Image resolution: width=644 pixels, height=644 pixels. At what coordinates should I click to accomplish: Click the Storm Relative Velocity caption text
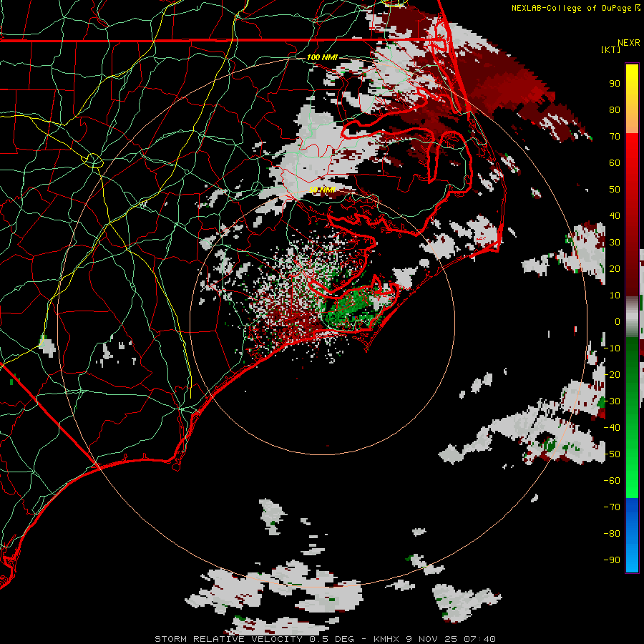tap(325, 639)
